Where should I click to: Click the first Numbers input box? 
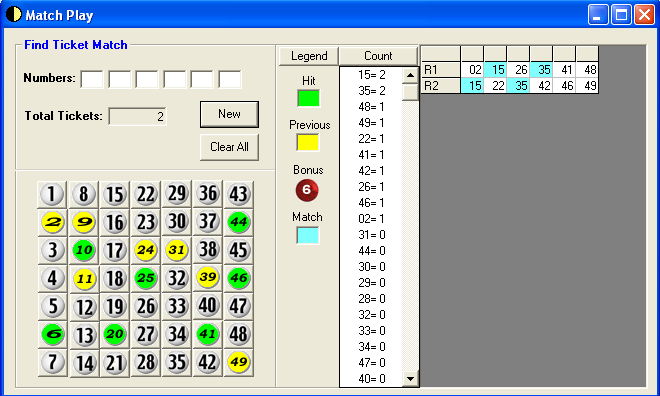pyautogui.click(x=92, y=80)
